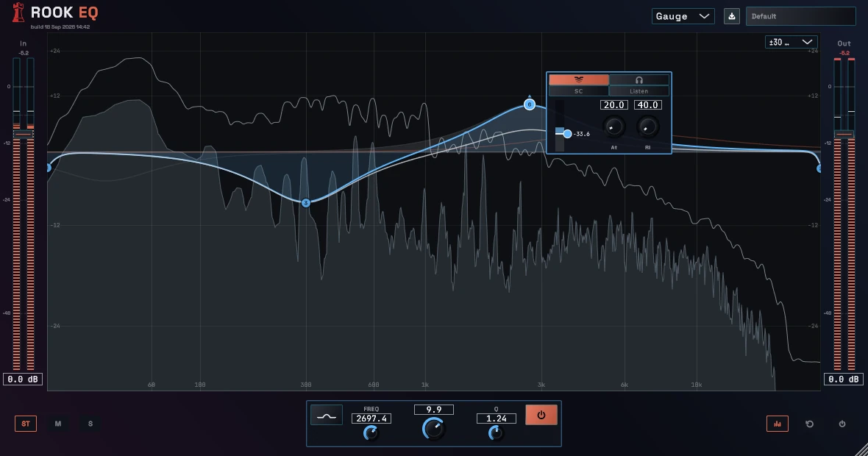868x456 pixels.
Task: Click the Rl release knob
Action: coord(647,127)
